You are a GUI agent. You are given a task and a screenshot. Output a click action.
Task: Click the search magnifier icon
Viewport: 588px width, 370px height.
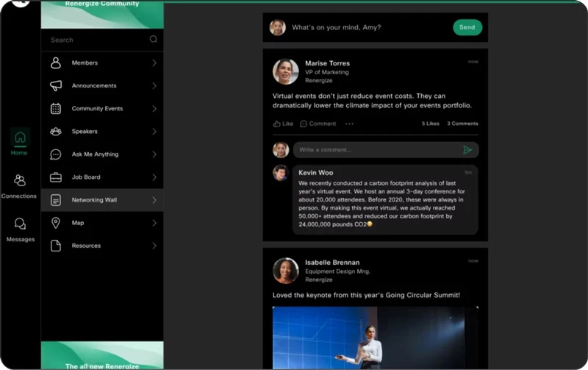point(154,40)
